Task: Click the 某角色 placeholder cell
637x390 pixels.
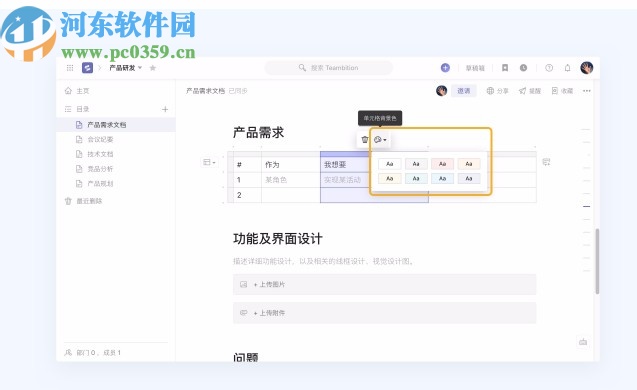Action: pyautogui.click(x=291, y=180)
